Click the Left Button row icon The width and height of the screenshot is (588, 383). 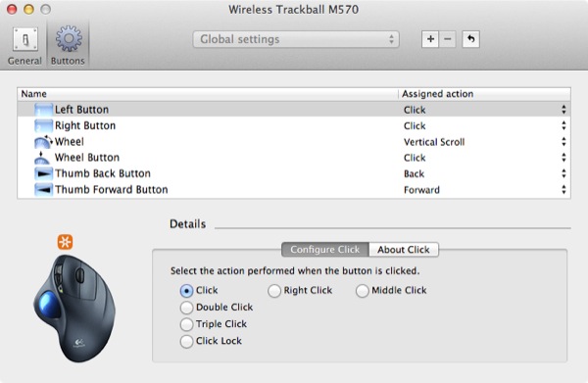pos(43,110)
